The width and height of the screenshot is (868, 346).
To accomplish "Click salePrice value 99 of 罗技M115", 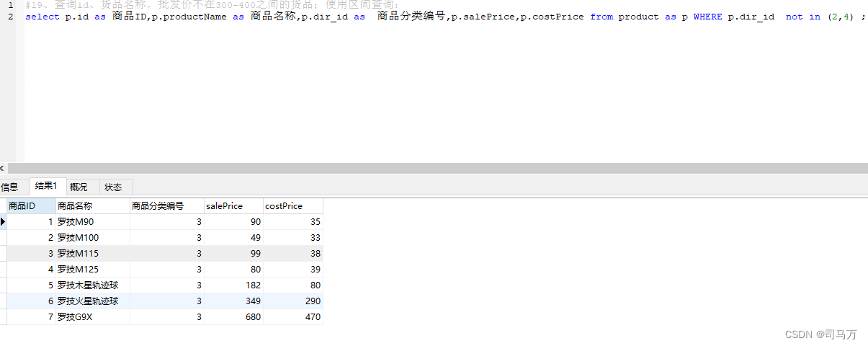I will (x=233, y=254).
